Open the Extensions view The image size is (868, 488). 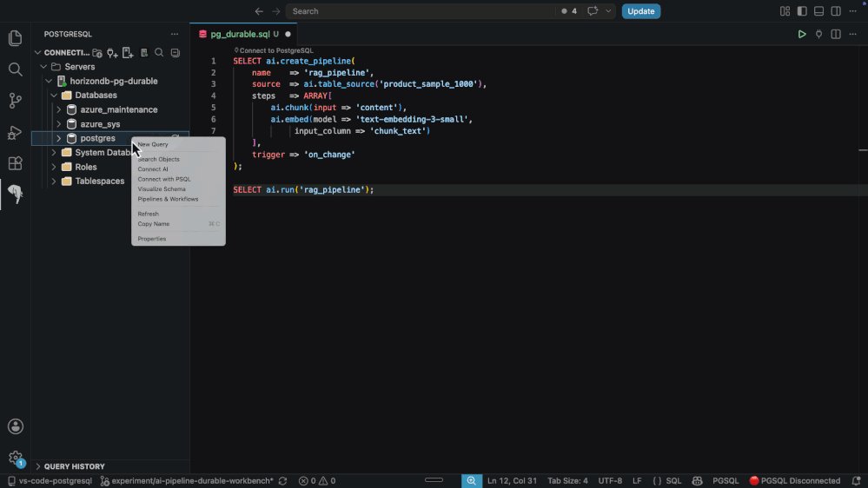coord(16,163)
